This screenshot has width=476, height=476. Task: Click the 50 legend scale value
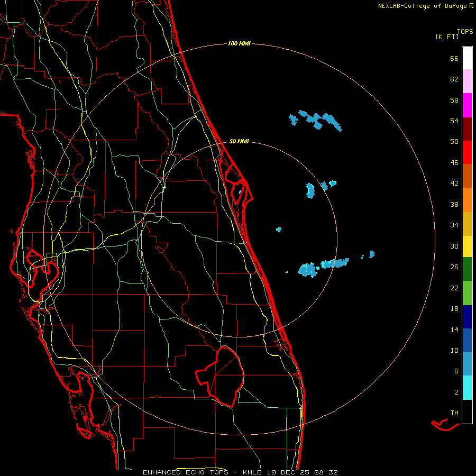pyautogui.click(x=454, y=141)
